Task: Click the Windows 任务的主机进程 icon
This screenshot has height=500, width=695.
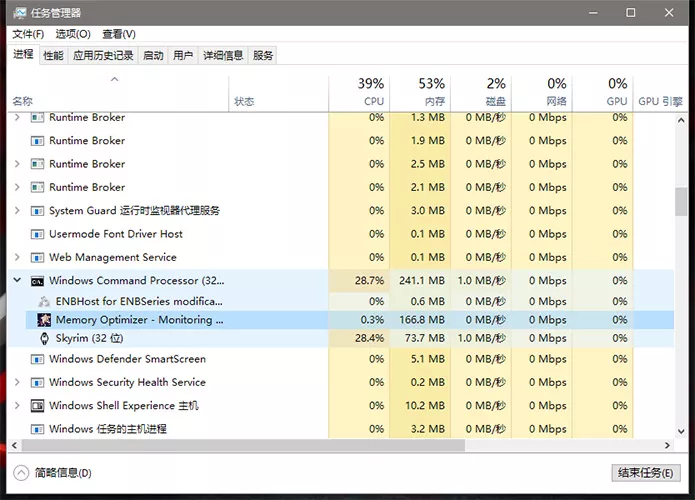Action: [x=37, y=429]
